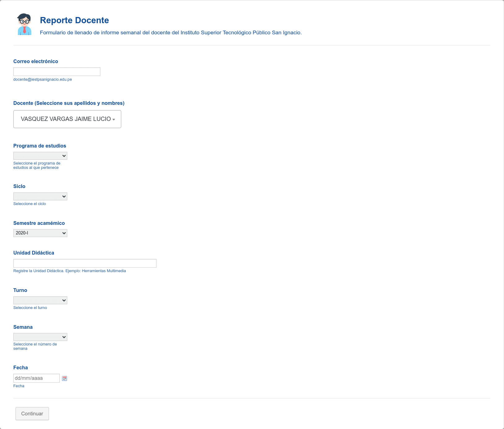
Task: Click the docente email example hint
Action: tap(42, 79)
